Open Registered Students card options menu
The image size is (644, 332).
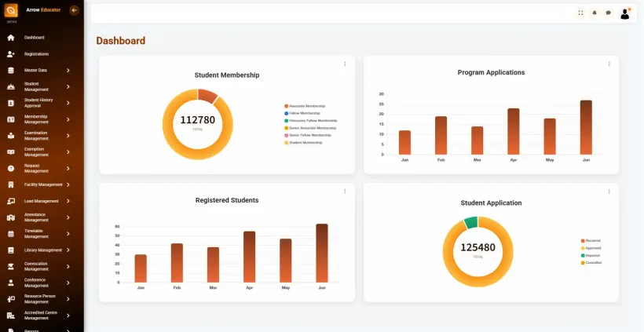click(345, 192)
